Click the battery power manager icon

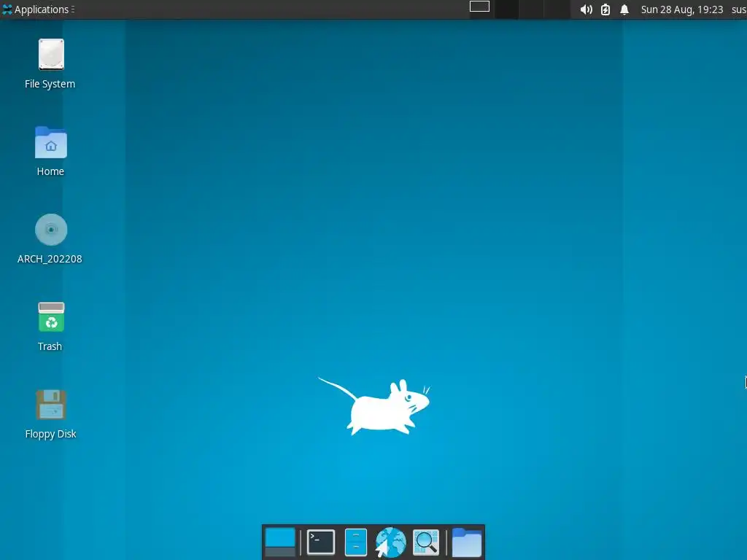[605, 9]
